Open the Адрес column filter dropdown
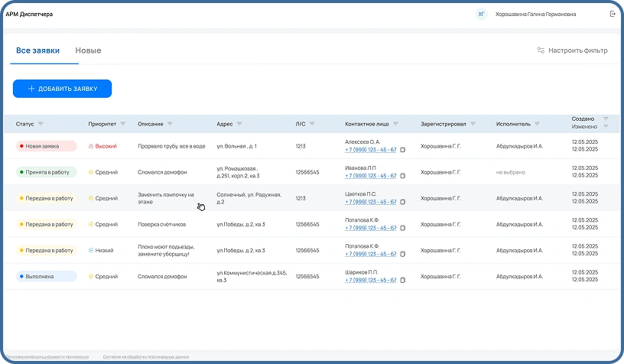 click(x=239, y=124)
